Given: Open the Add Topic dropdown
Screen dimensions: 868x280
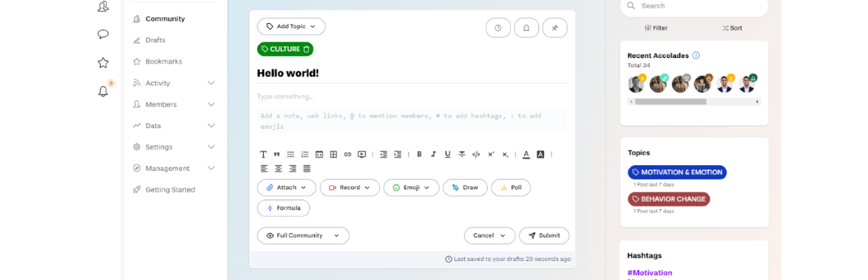Looking at the screenshot, I should (291, 27).
